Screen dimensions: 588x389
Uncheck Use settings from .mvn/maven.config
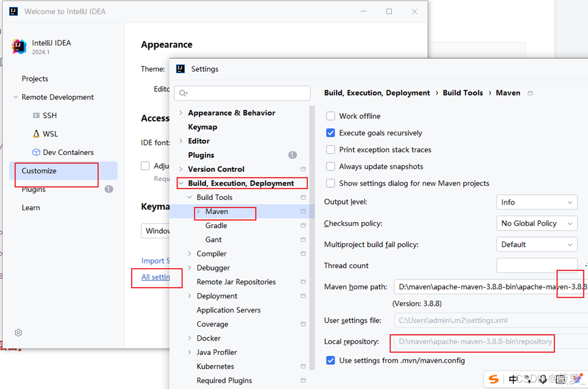point(330,361)
